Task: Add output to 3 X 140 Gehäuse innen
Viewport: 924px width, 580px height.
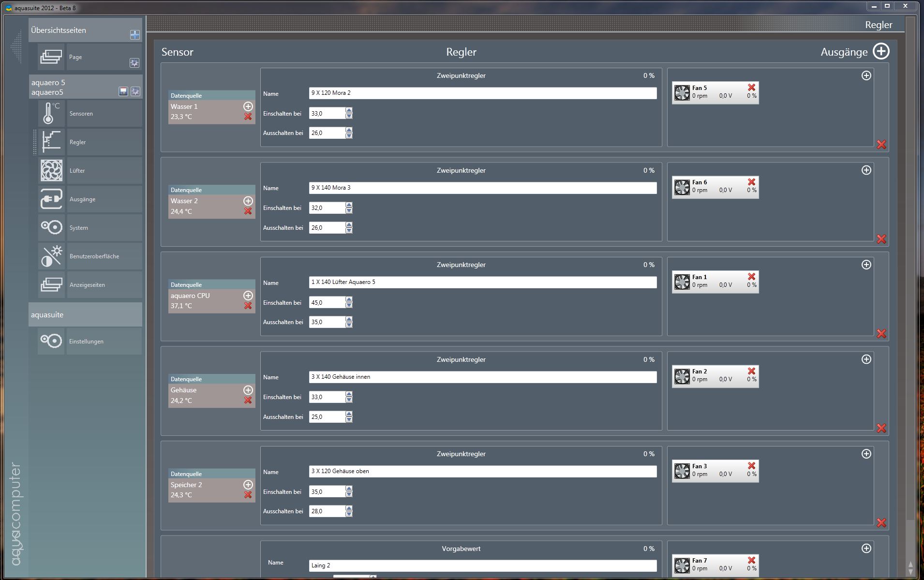Action: click(x=866, y=359)
